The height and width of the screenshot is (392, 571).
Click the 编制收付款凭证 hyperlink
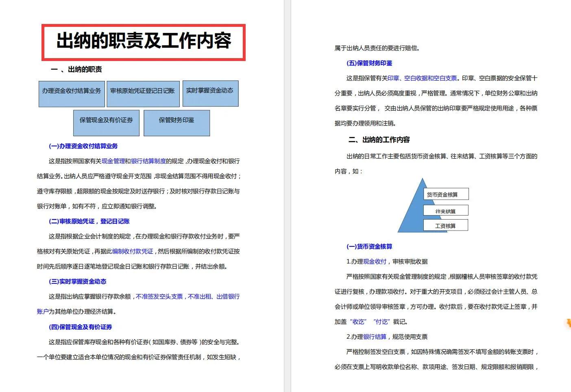tap(133, 251)
